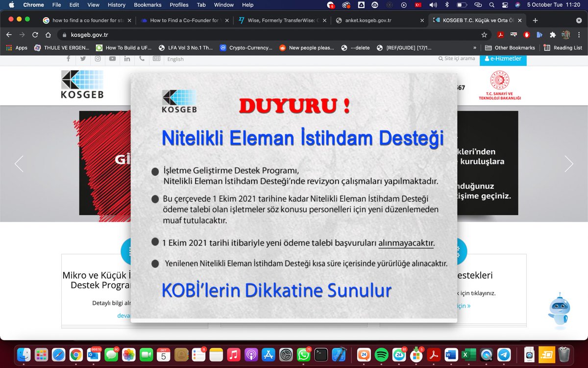Click the Sanayi ve Teknoloji Bakanlığı logo
The height and width of the screenshot is (368, 588).
pos(500,86)
